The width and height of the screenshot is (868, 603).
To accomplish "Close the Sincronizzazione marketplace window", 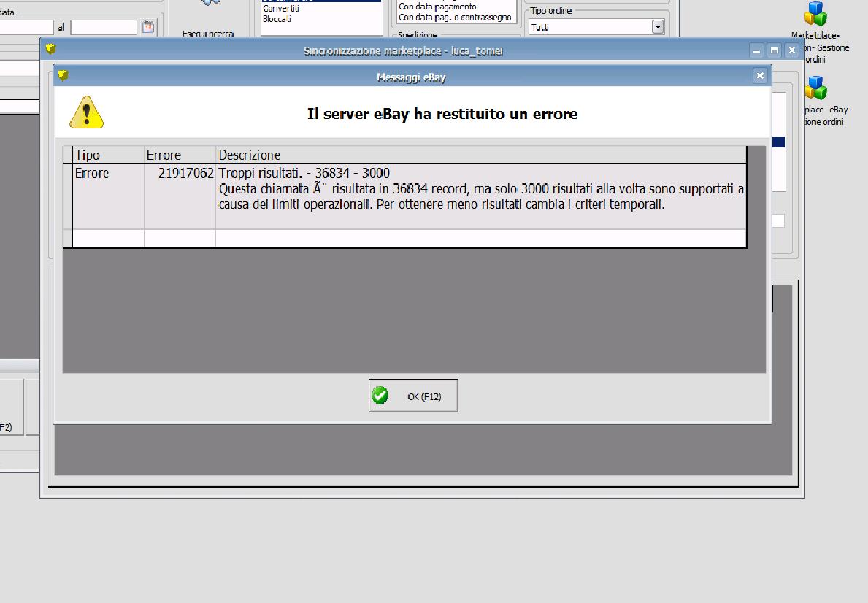I will click(x=792, y=50).
